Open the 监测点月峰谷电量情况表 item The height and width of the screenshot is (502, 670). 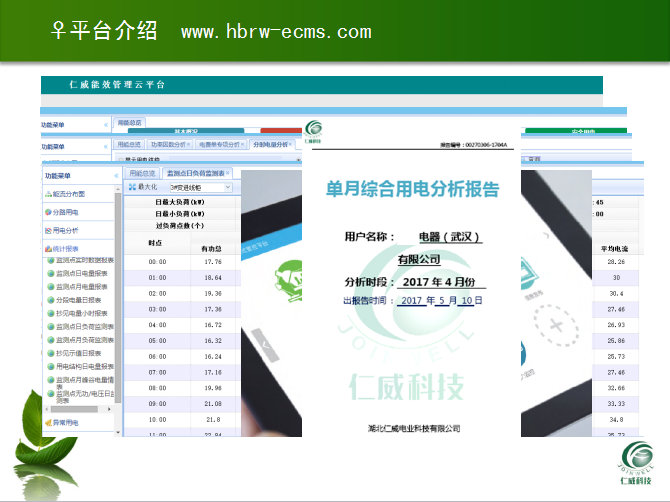[x=85, y=382]
